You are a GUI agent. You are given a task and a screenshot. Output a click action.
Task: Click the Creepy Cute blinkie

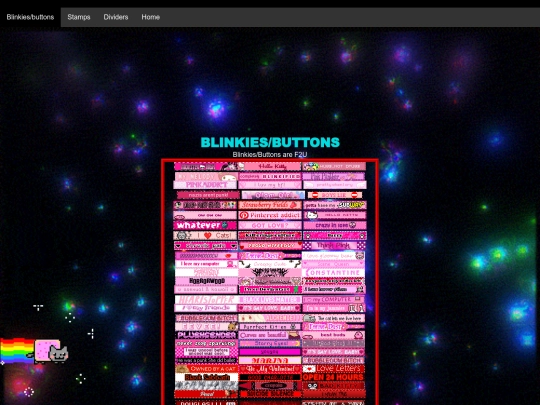pyautogui.click(x=270, y=264)
